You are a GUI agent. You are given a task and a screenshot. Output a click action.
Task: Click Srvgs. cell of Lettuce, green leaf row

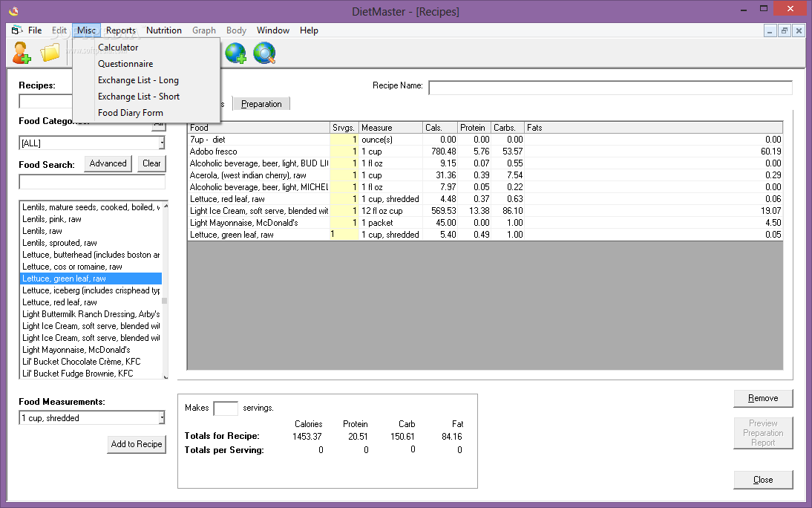(x=344, y=235)
